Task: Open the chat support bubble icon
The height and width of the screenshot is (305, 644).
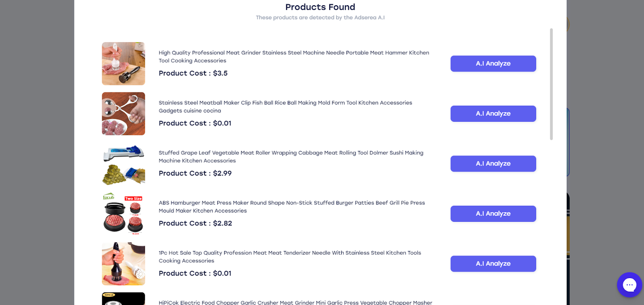Action: tap(629, 285)
